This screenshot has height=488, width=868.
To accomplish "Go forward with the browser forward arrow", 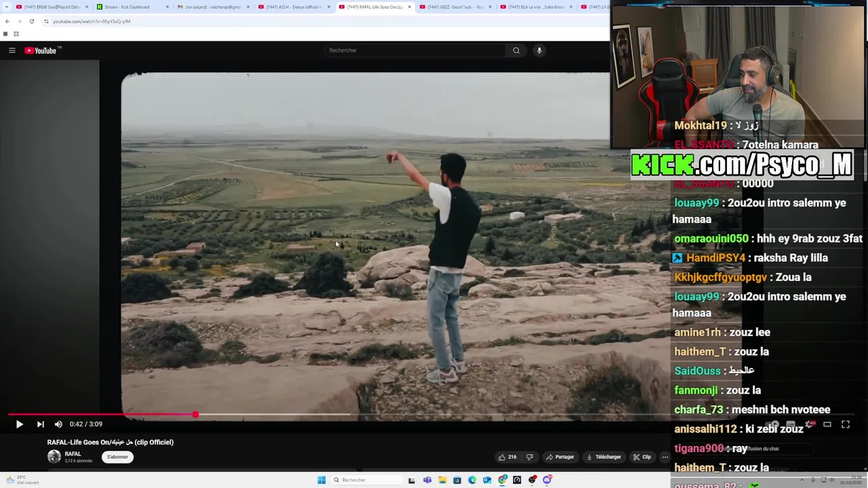I will click(x=19, y=21).
